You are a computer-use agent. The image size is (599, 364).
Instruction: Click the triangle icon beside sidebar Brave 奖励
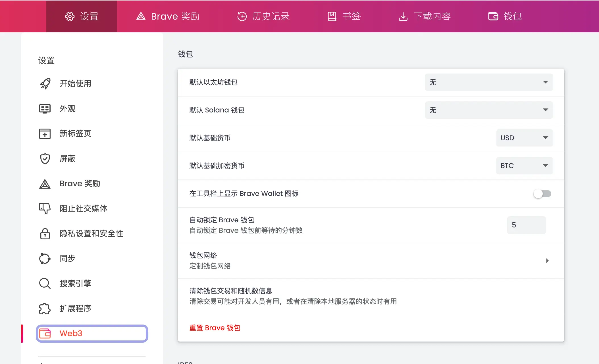point(45,184)
